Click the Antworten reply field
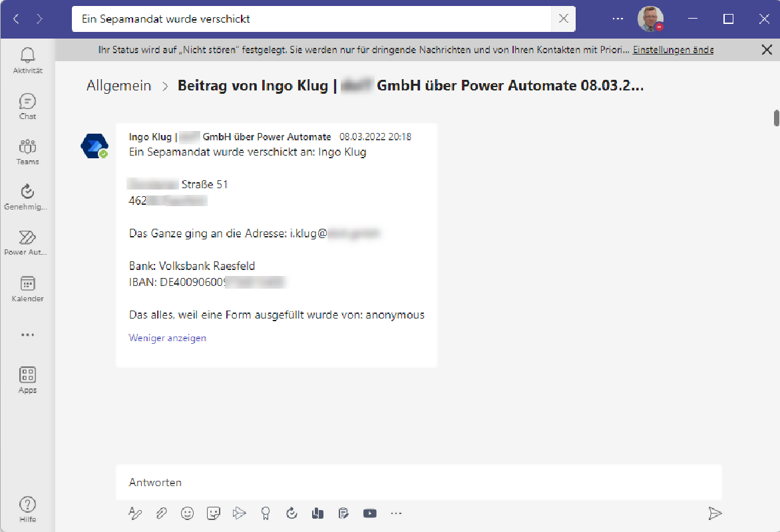This screenshot has width=780, height=532. click(x=418, y=482)
